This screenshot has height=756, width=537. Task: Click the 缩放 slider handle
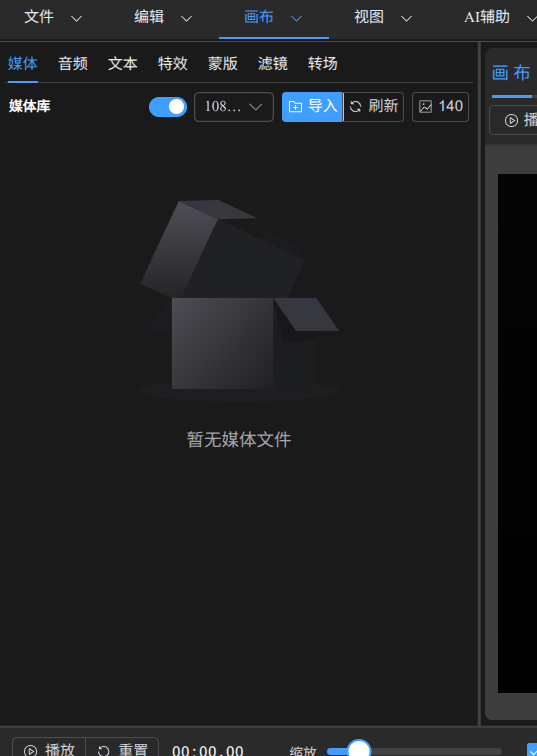359,750
